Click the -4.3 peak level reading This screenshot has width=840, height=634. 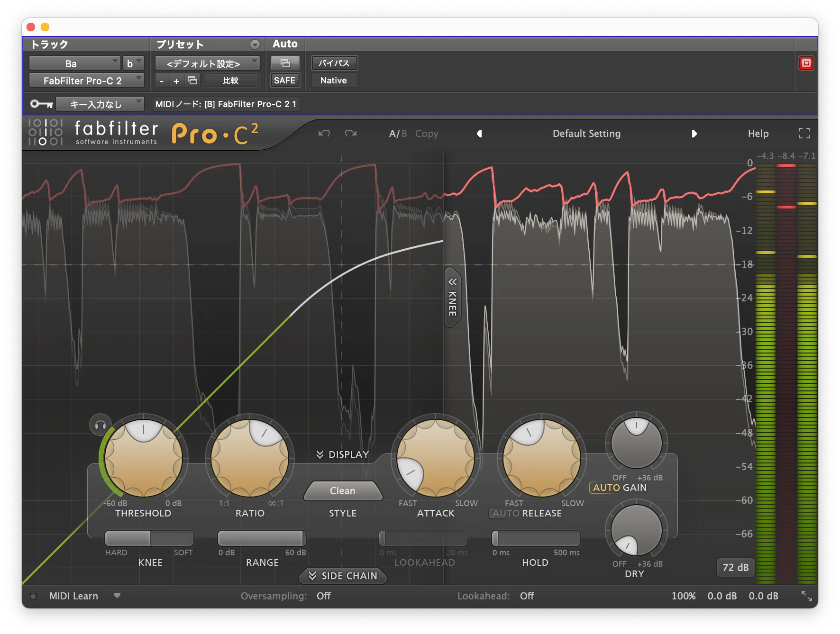tap(765, 156)
